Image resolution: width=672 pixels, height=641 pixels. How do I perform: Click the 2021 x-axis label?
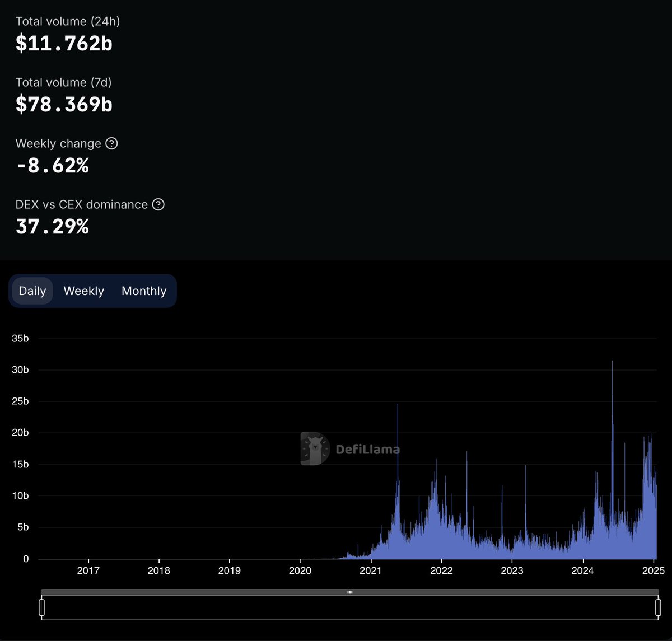[x=371, y=570]
